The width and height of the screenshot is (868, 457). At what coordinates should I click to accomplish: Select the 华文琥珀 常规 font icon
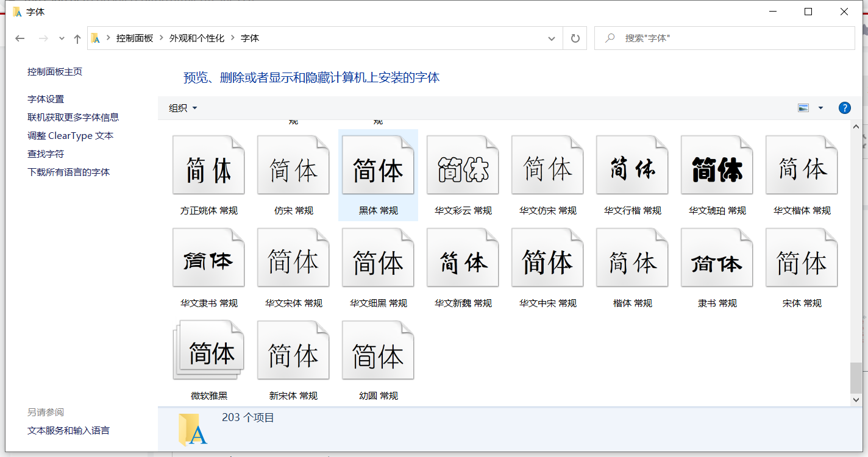click(x=717, y=166)
